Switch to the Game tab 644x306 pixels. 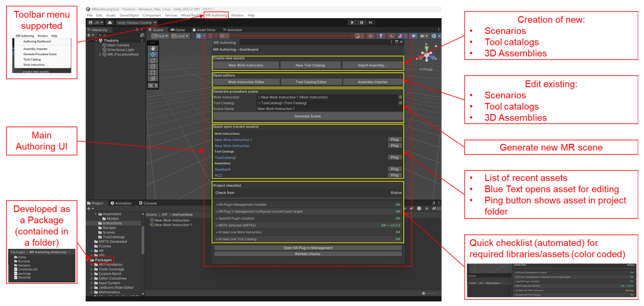(x=178, y=30)
